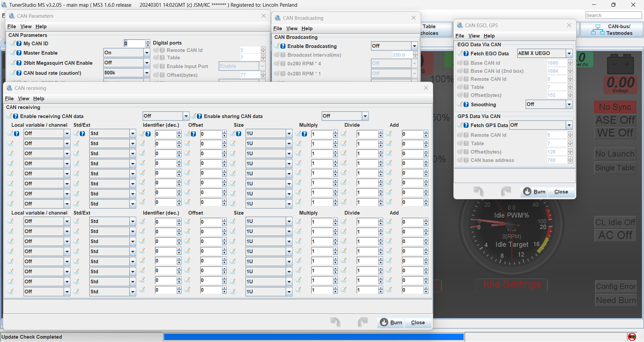Click help icon beside Enable sharing CAN data
Image resolution: width=644 pixels, height=342 pixels.
point(200,116)
